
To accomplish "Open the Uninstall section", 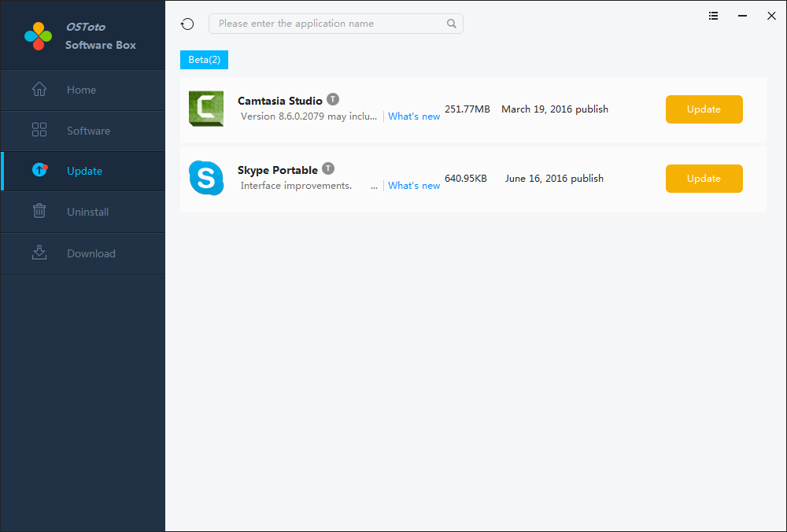I will coord(83,212).
